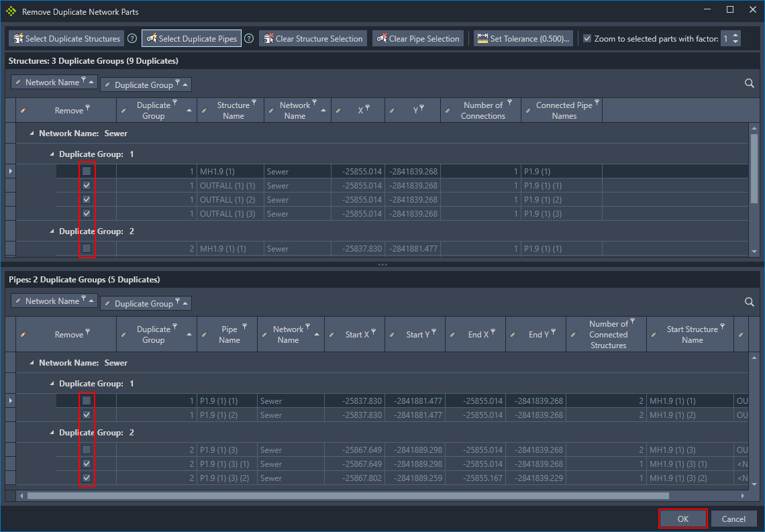Click Network Name grouping chip in Structures panel

click(54, 82)
